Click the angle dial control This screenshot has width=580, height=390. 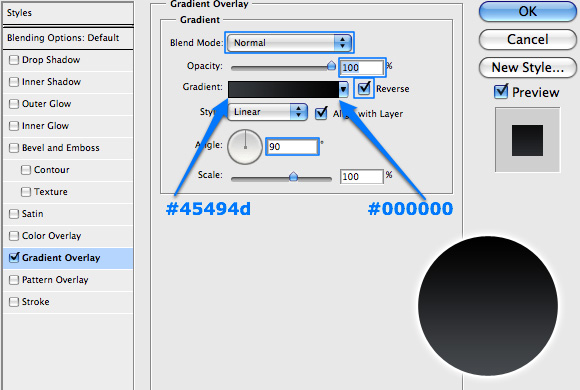click(245, 147)
